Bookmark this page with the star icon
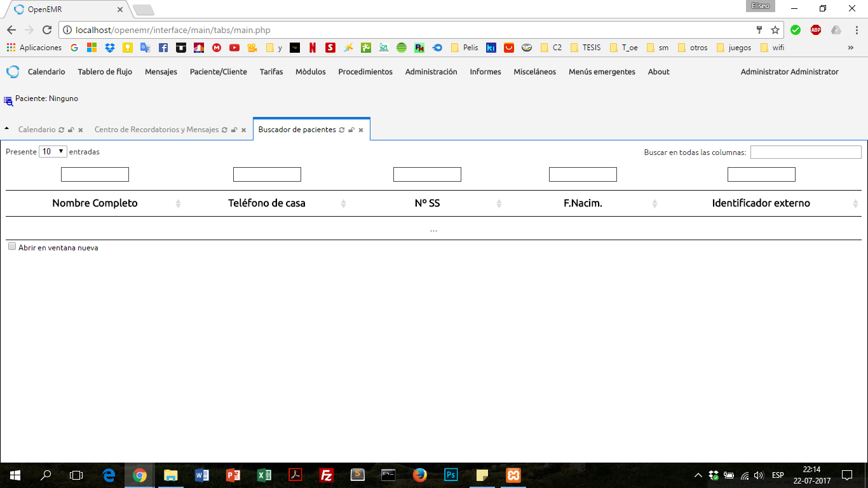 pyautogui.click(x=775, y=30)
